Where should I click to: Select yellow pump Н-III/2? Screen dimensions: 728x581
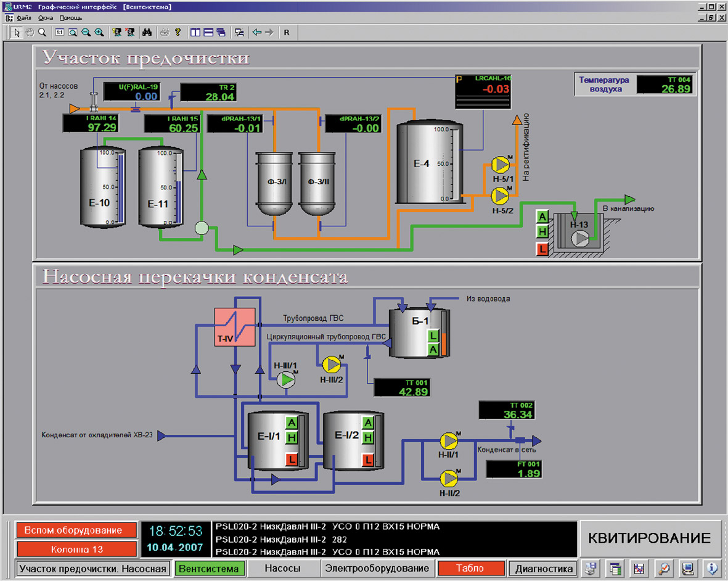click(332, 364)
